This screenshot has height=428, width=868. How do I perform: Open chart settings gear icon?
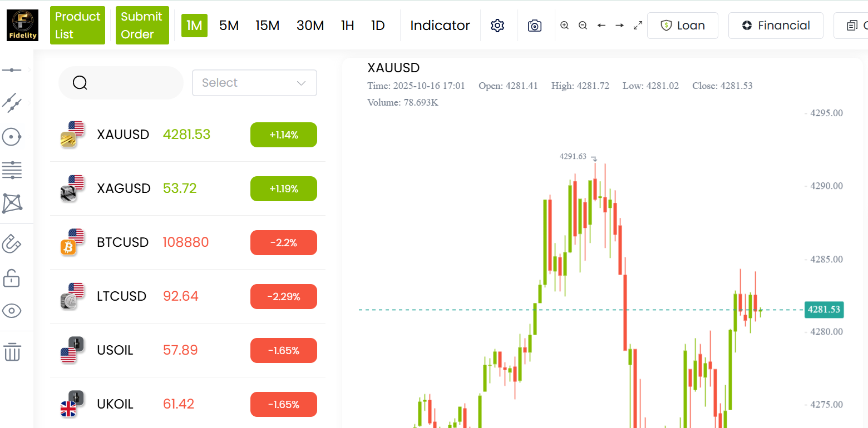point(497,26)
